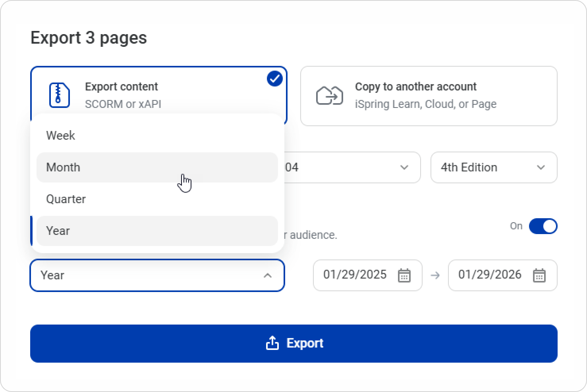The image size is (587, 392).
Task: Click the upload icon on the Export button
Action: pyautogui.click(x=272, y=343)
